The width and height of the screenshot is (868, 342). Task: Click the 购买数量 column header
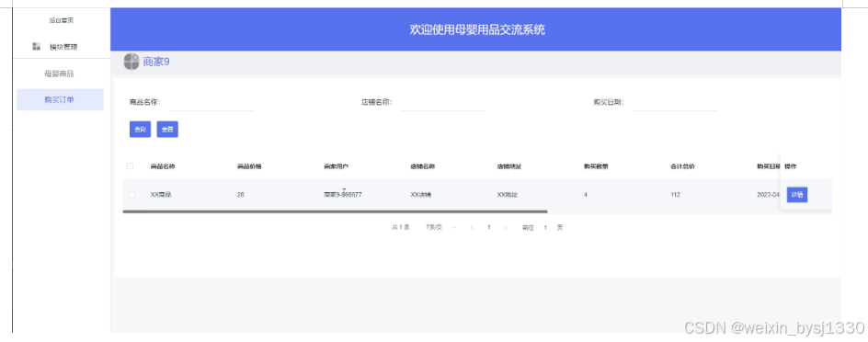coord(596,166)
